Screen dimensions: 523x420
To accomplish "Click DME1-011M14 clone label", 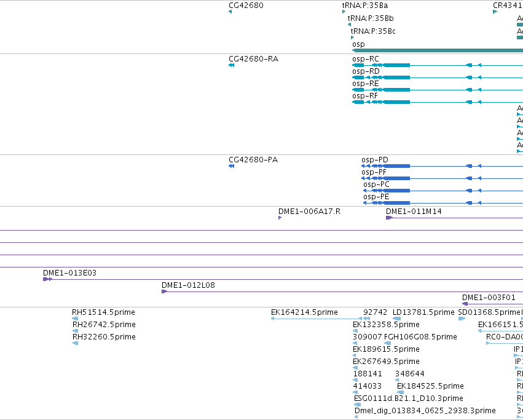I will click(414, 212).
